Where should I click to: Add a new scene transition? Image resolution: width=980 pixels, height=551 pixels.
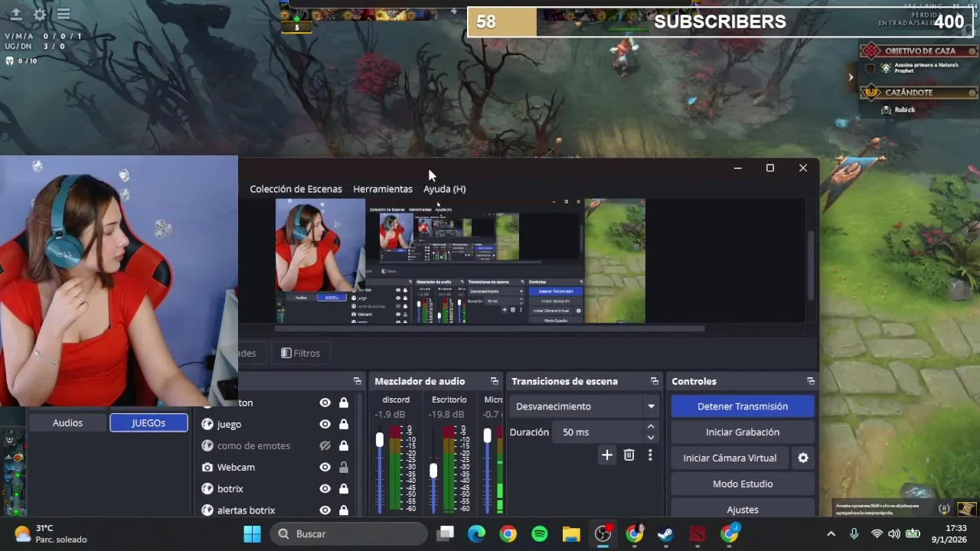point(607,455)
